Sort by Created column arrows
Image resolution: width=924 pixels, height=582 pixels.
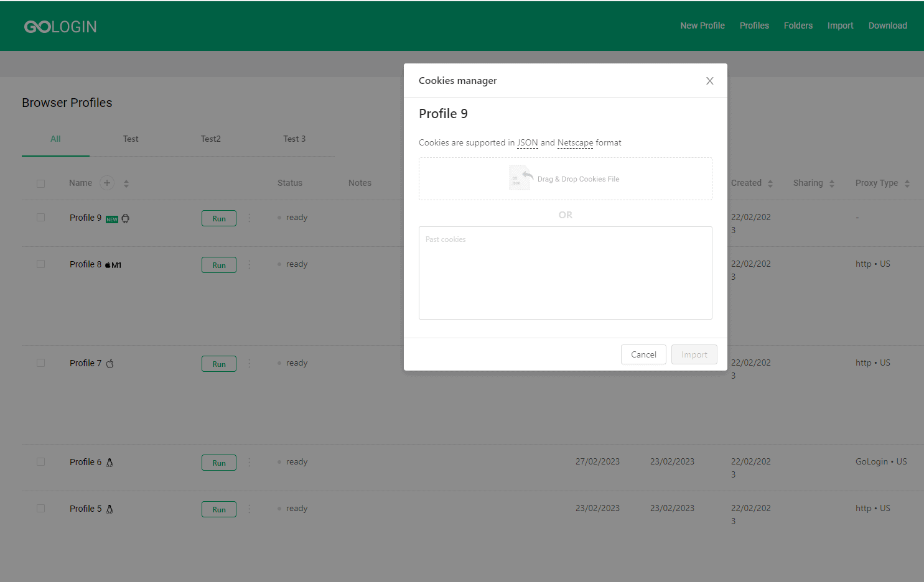click(770, 183)
